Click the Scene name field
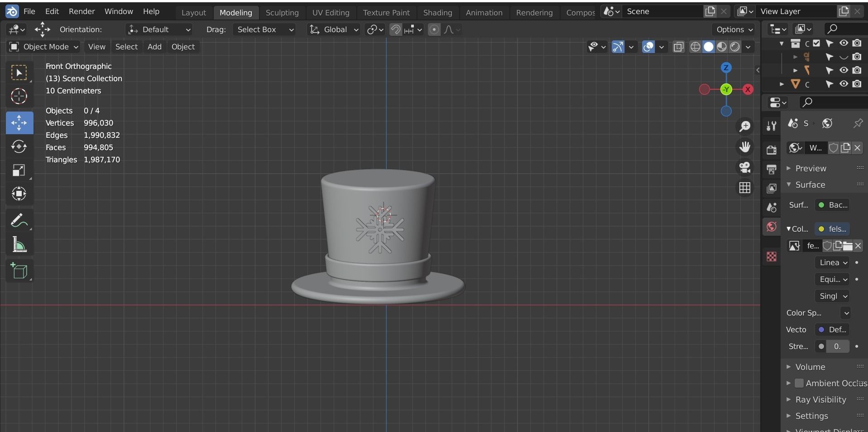 pos(663,11)
